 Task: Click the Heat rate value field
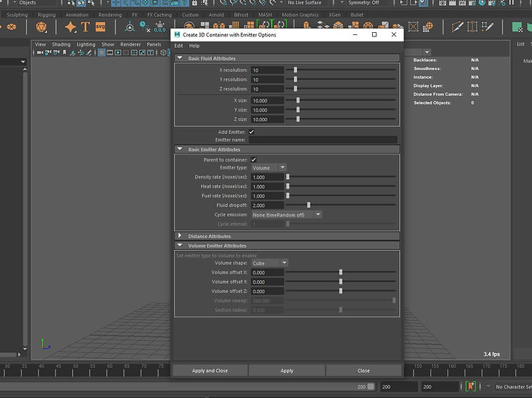[267, 186]
